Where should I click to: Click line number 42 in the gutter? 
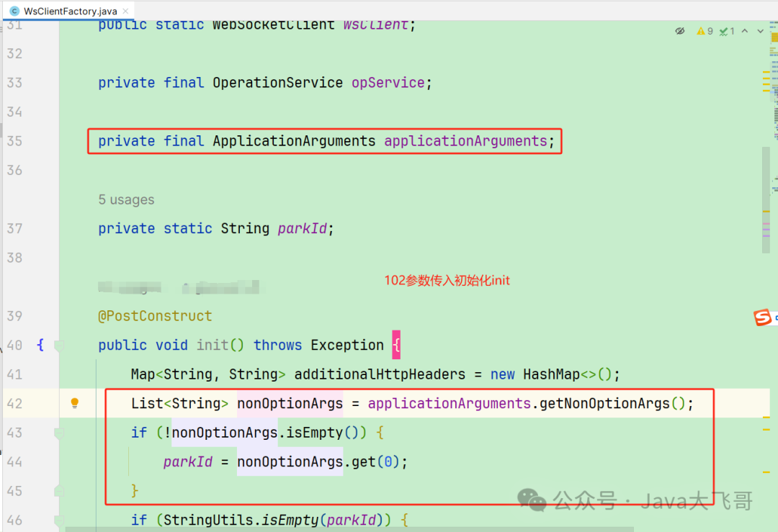pos(14,404)
